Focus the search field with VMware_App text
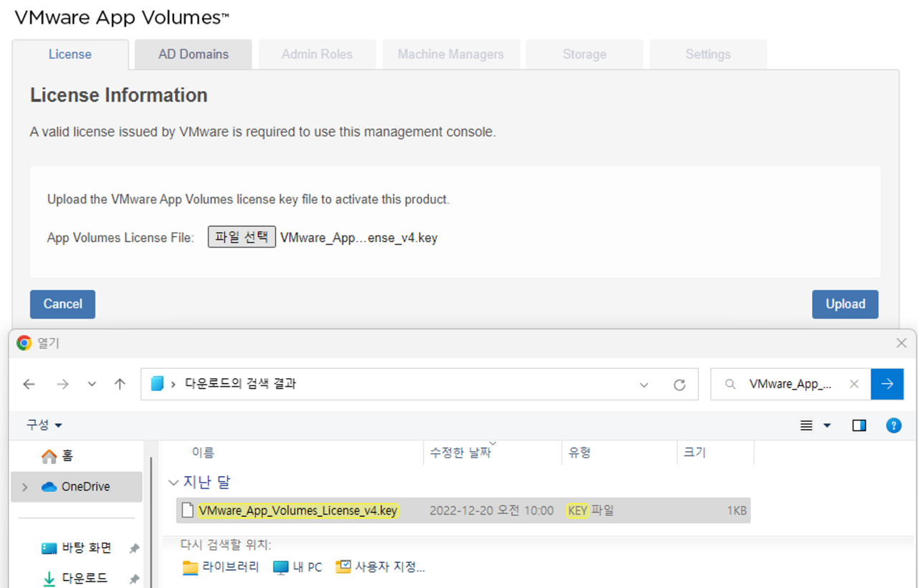Image resolution: width=918 pixels, height=588 pixels. (x=790, y=384)
